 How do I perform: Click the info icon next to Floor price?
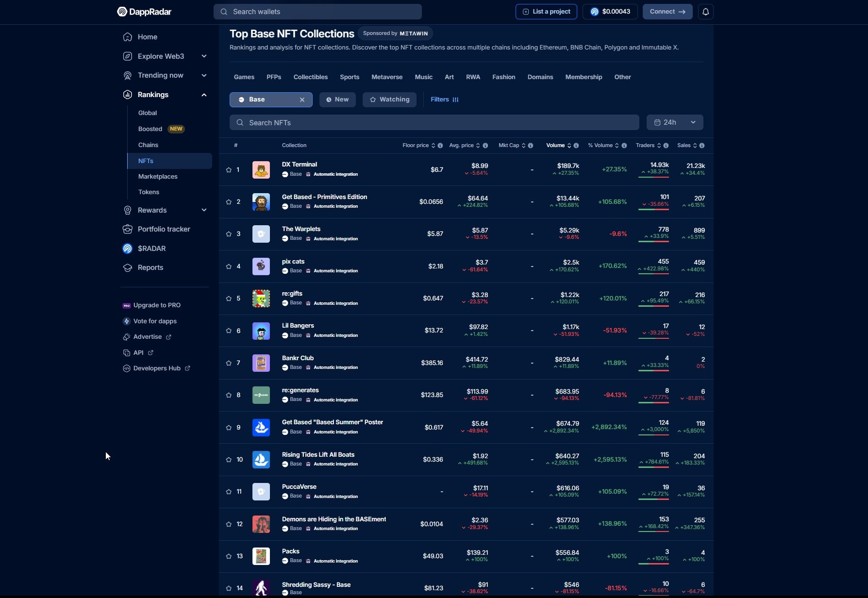tap(440, 145)
